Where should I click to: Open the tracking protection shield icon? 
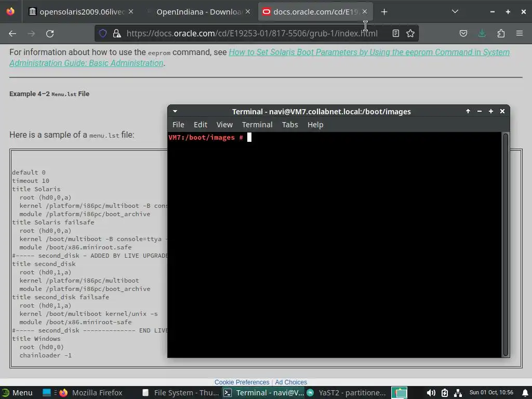pyautogui.click(x=103, y=33)
